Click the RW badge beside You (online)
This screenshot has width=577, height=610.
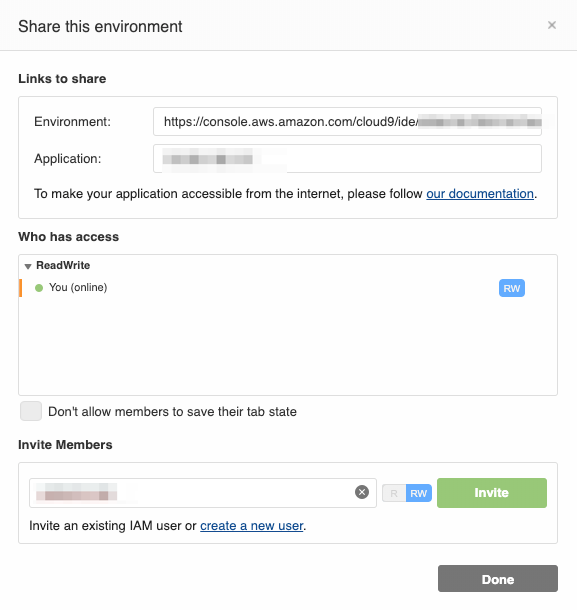click(512, 288)
